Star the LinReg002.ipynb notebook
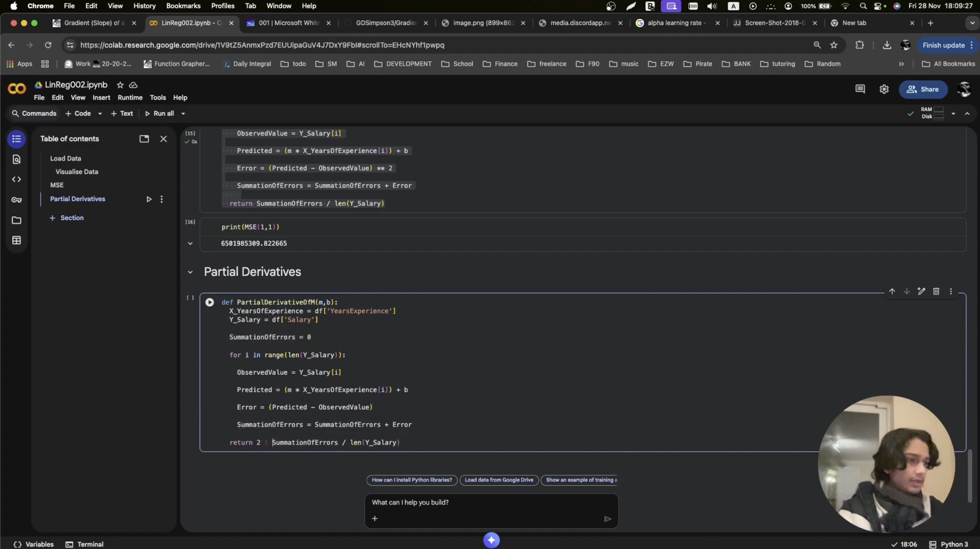The height and width of the screenshot is (549, 980). tap(120, 85)
